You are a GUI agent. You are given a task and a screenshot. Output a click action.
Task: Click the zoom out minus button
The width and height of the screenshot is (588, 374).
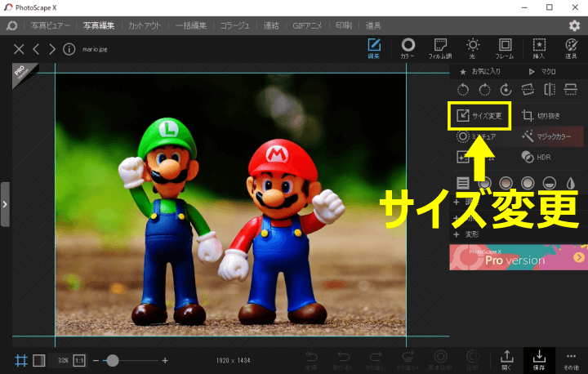96,360
